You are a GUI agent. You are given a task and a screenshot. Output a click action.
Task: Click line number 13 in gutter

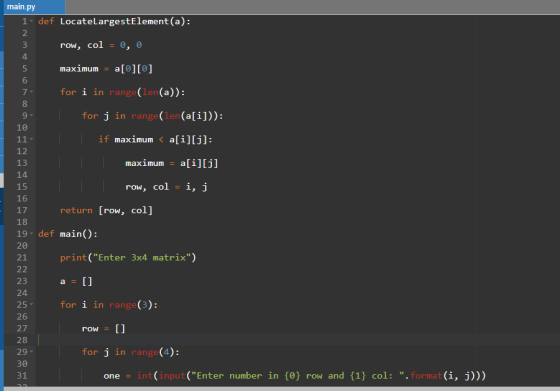[x=22, y=163]
